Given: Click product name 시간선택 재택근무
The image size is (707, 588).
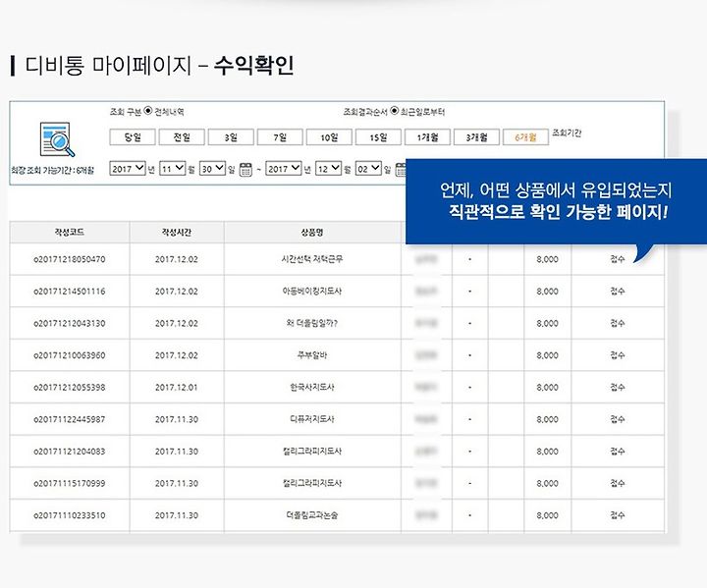Looking at the screenshot, I should [x=312, y=259].
